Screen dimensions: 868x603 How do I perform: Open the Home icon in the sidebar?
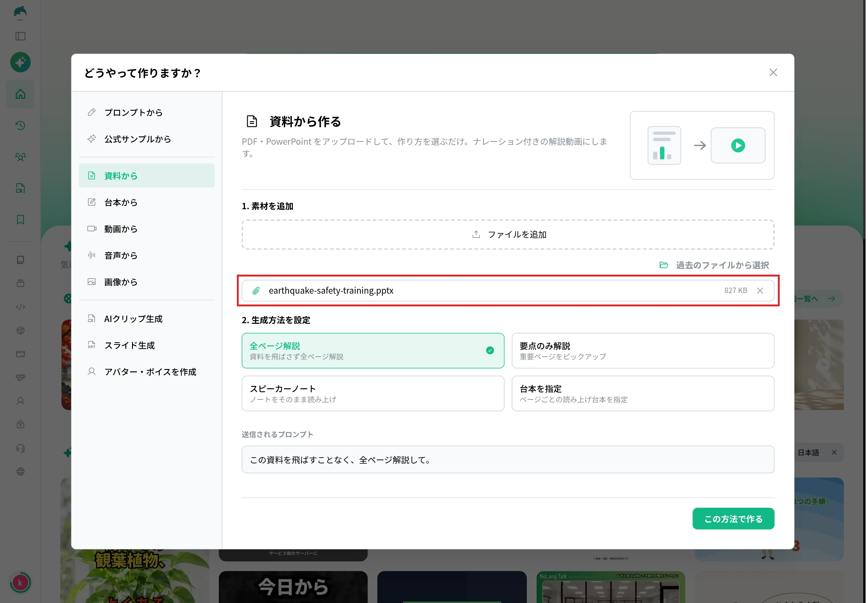(20, 94)
